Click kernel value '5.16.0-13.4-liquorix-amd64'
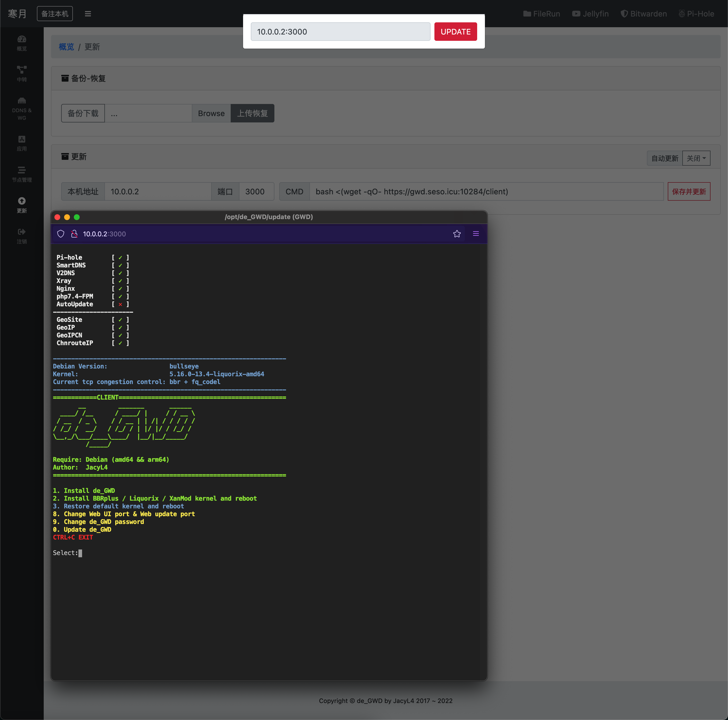Screen dimensions: 728x720 (217, 374)
